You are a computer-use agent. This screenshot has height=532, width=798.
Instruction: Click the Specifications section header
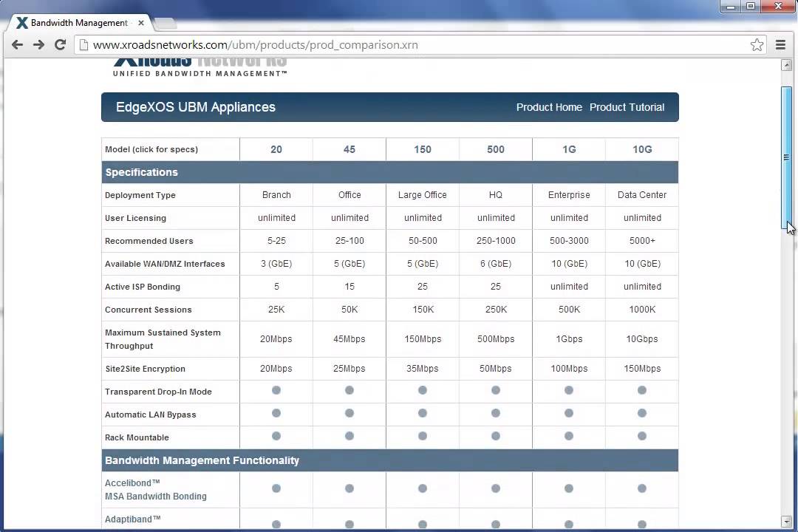pyautogui.click(x=390, y=172)
